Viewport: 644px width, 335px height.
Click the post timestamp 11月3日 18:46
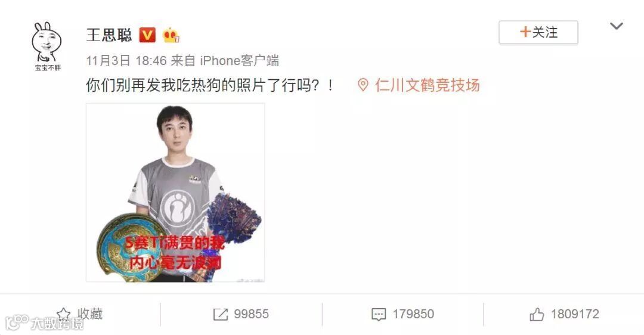click(x=126, y=61)
